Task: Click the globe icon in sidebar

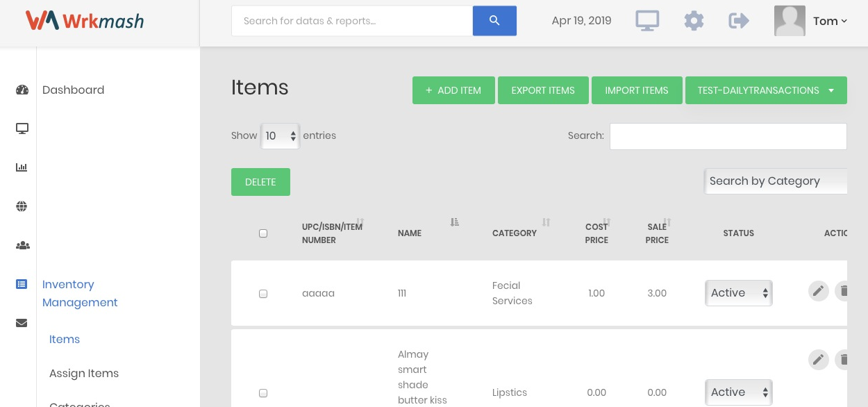Action: [x=22, y=206]
